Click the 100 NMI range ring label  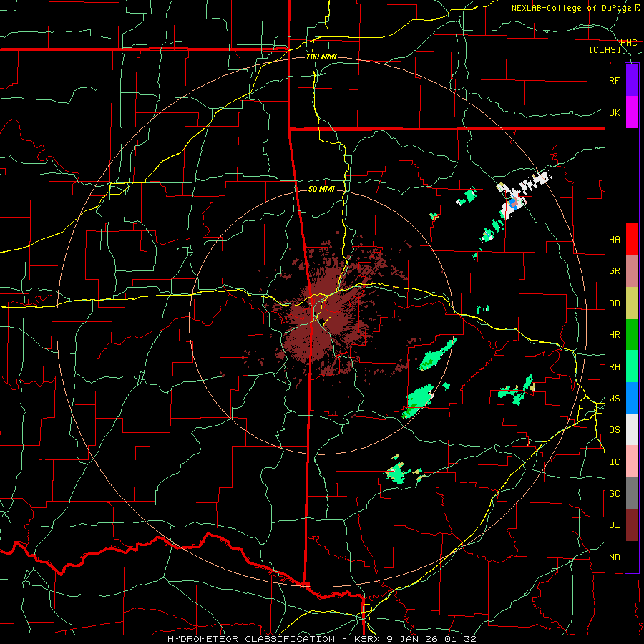click(x=321, y=57)
